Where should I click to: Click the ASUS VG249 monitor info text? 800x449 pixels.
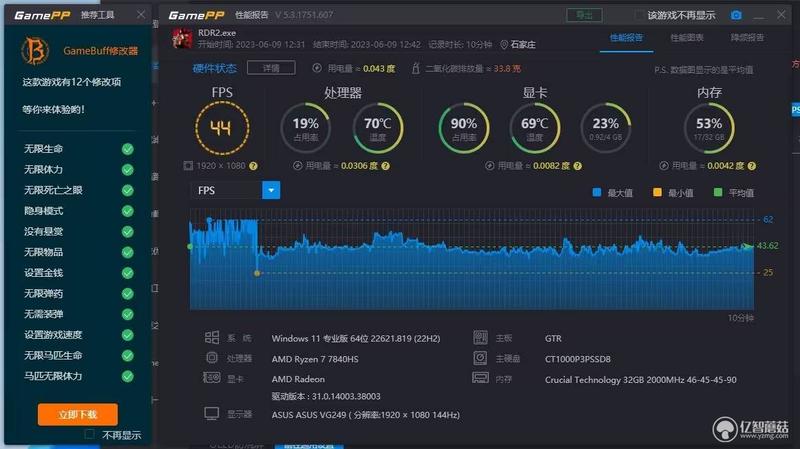pyautogui.click(x=365, y=415)
